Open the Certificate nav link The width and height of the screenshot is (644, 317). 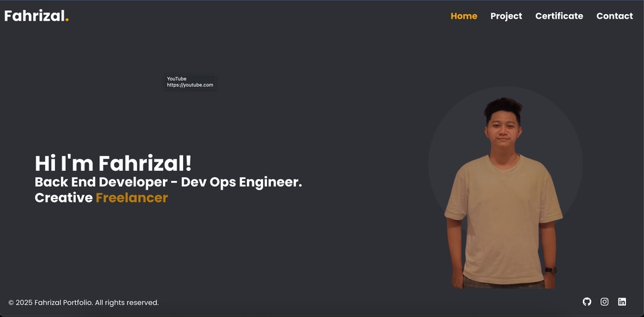pos(559,16)
